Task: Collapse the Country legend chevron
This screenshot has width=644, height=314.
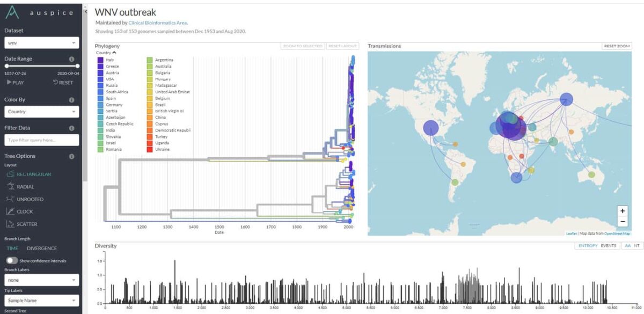Action: pos(114,53)
